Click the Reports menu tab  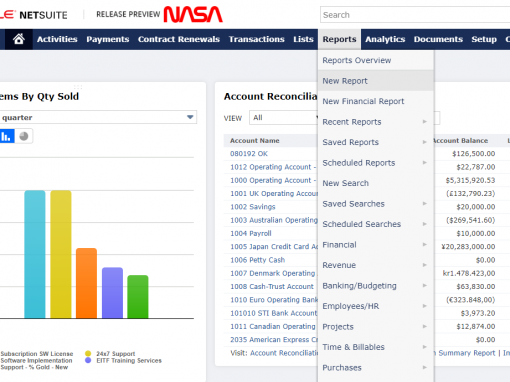[339, 39]
